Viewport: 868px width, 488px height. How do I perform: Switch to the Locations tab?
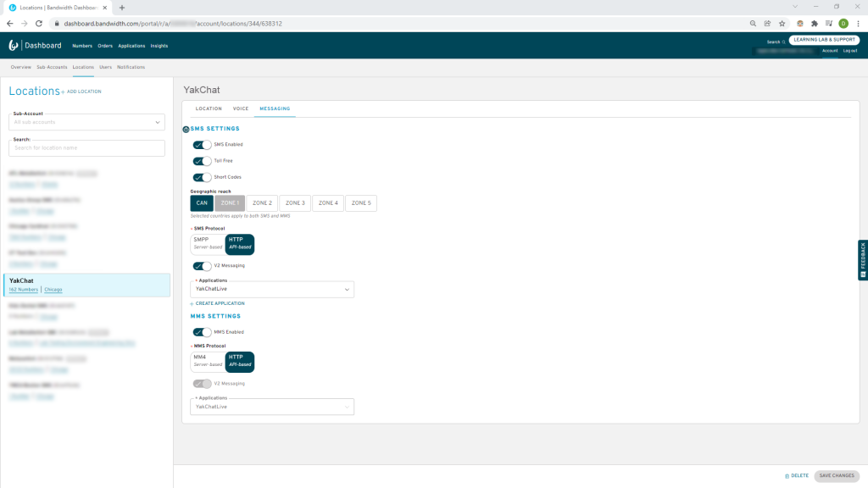click(83, 67)
